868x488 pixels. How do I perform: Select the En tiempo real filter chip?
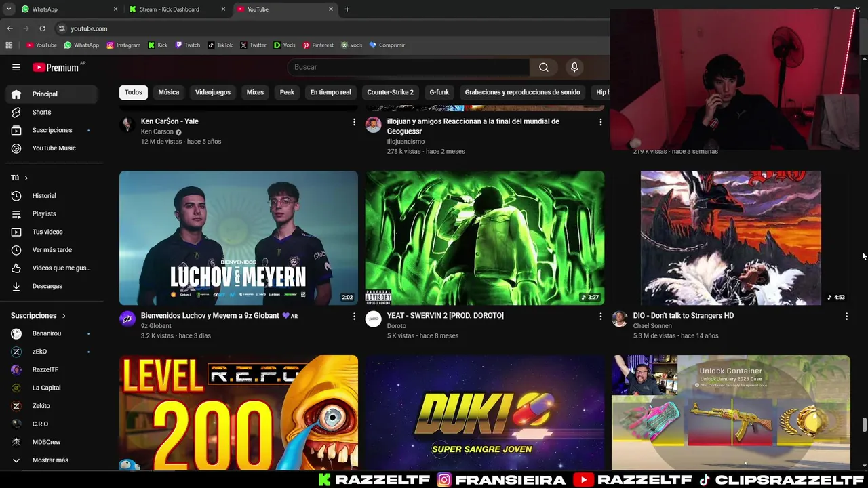tap(330, 92)
